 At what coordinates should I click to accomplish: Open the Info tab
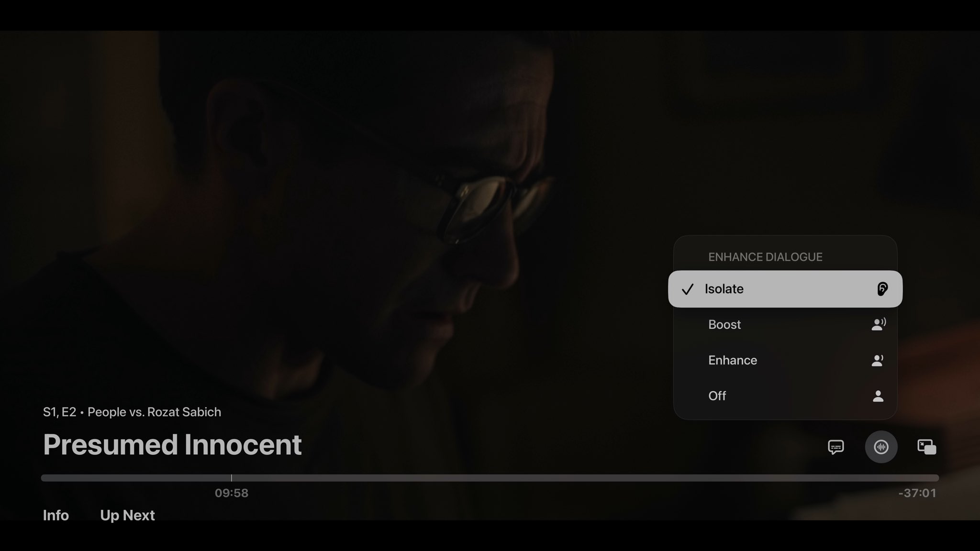[x=56, y=515]
